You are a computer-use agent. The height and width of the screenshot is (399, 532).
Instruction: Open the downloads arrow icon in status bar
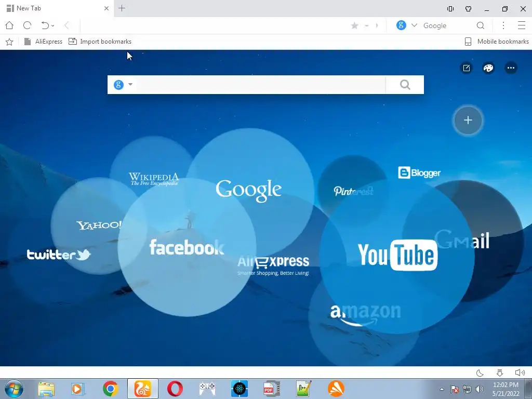coord(500,373)
